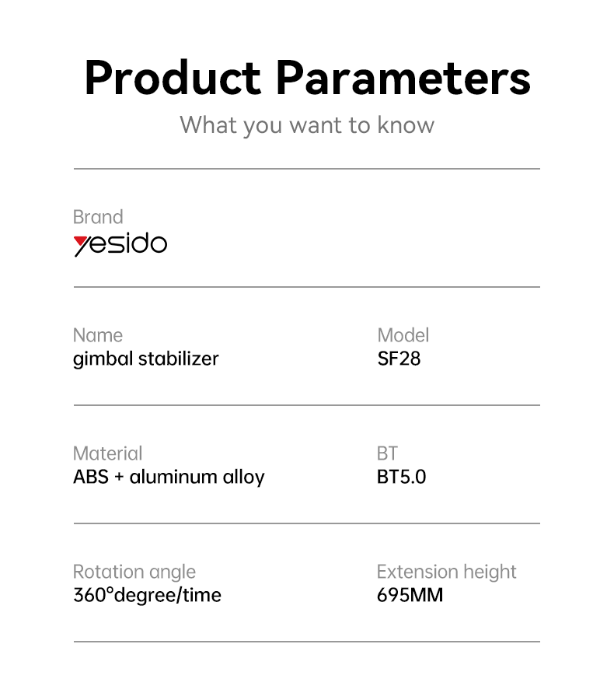The image size is (614, 700).
Task: Click the "BT" label
Action: (x=387, y=453)
